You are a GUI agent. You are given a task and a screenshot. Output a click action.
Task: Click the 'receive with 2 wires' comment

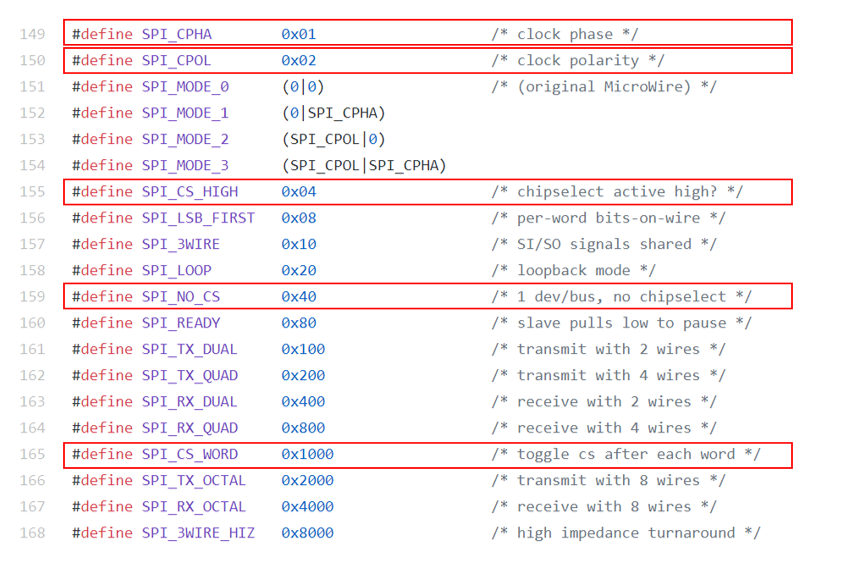tap(604, 402)
